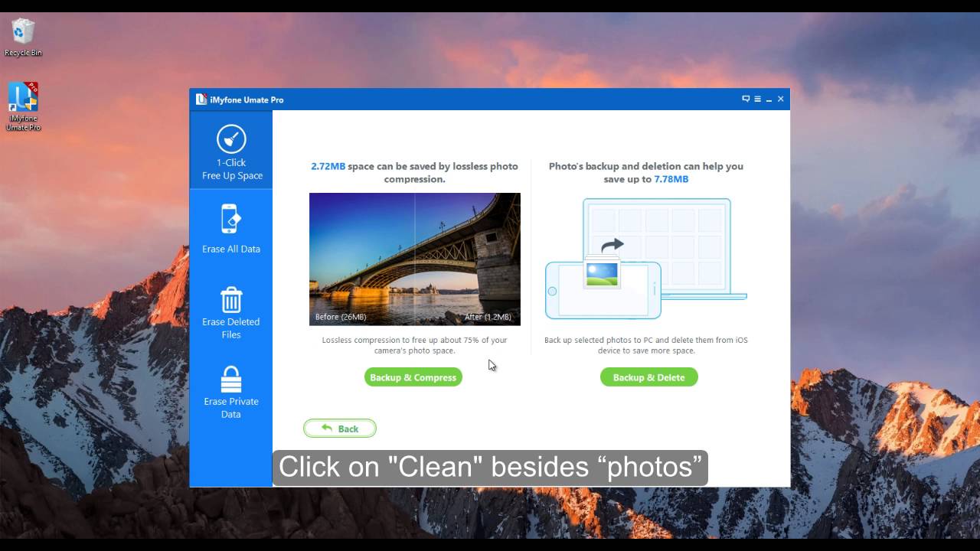Select the Erase Private Data tab

[x=231, y=392]
